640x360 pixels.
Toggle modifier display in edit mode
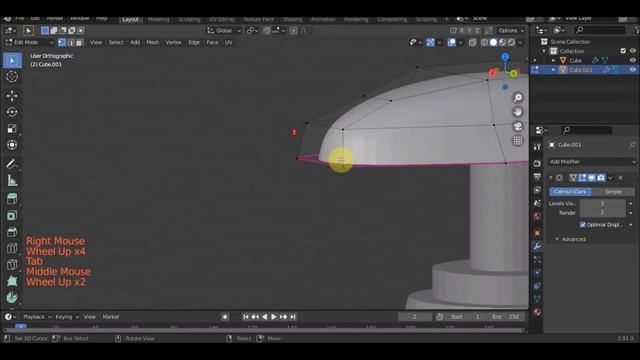pos(582,178)
